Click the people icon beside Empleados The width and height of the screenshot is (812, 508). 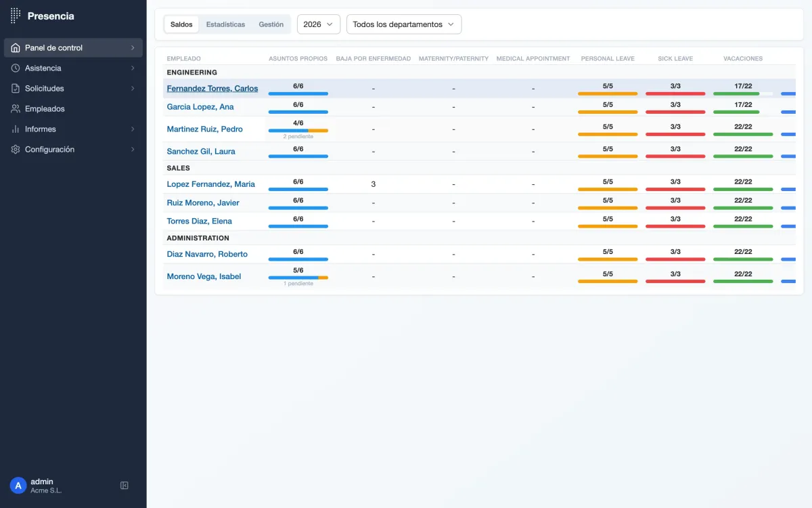[x=16, y=109]
